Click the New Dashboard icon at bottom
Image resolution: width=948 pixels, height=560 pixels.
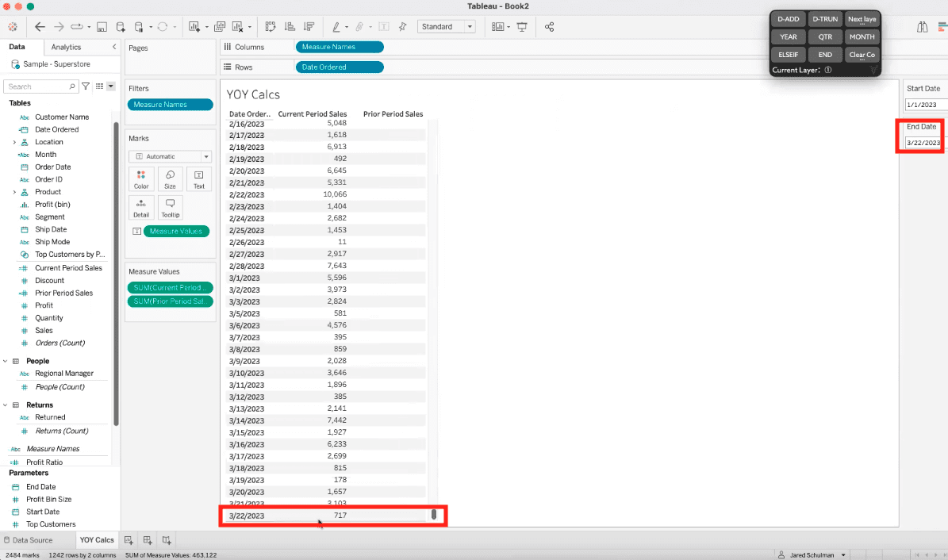point(147,539)
